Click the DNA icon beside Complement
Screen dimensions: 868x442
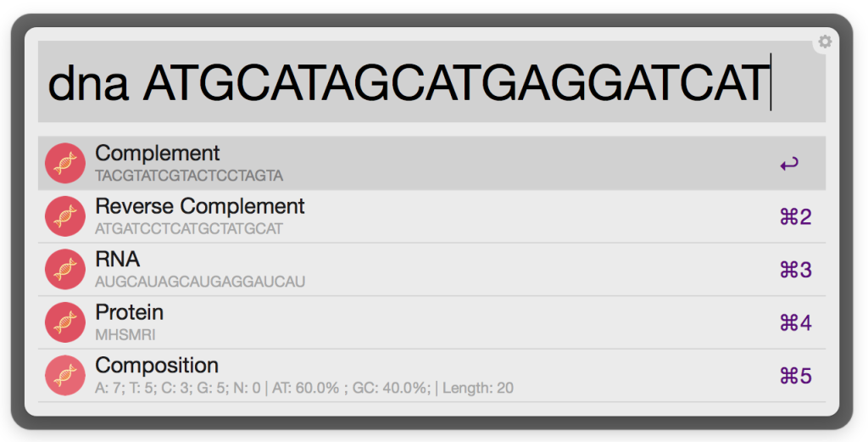(x=65, y=164)
